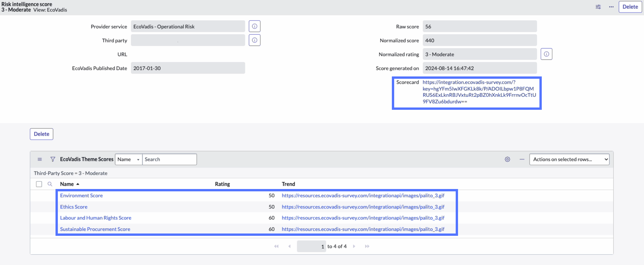
Task: Click the list Search input box
Action: pos(169,159)
